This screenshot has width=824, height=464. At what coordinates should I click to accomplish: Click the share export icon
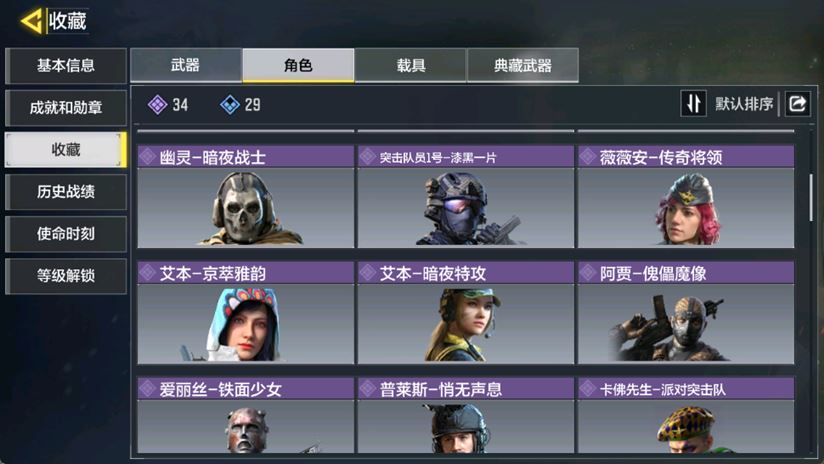[x=798, y=104]
